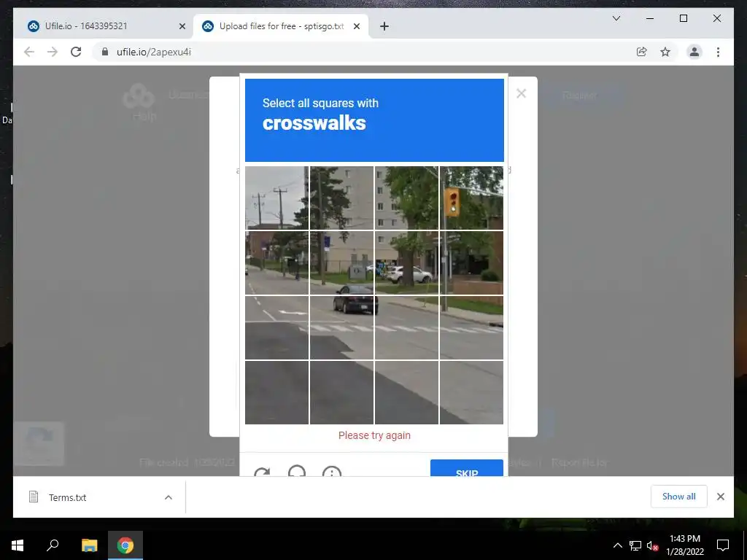747x560 pixels.
Task: Close the Upload files for free tab
Action: point(356,27)
